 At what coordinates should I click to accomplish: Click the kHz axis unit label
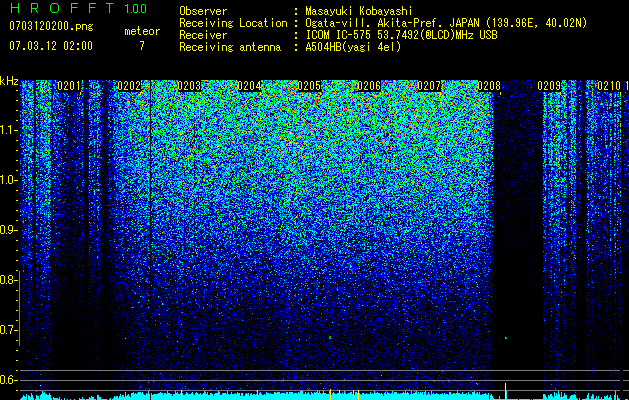9,81
